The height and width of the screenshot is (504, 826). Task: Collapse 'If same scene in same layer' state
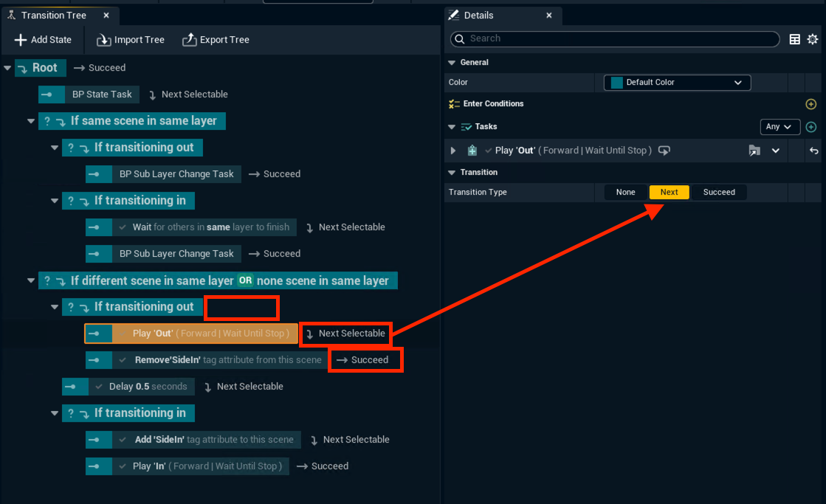[x=31, y=121]
